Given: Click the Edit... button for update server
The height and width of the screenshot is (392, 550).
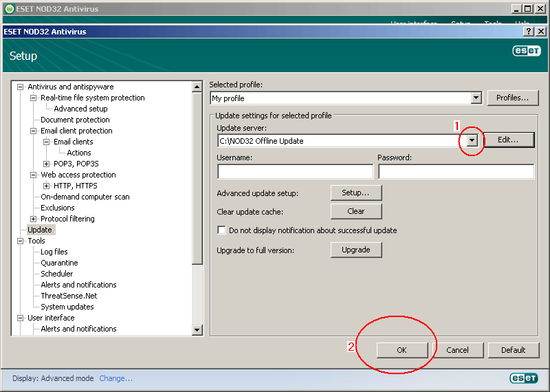Looking at the screenshot, I should (508, 140).
